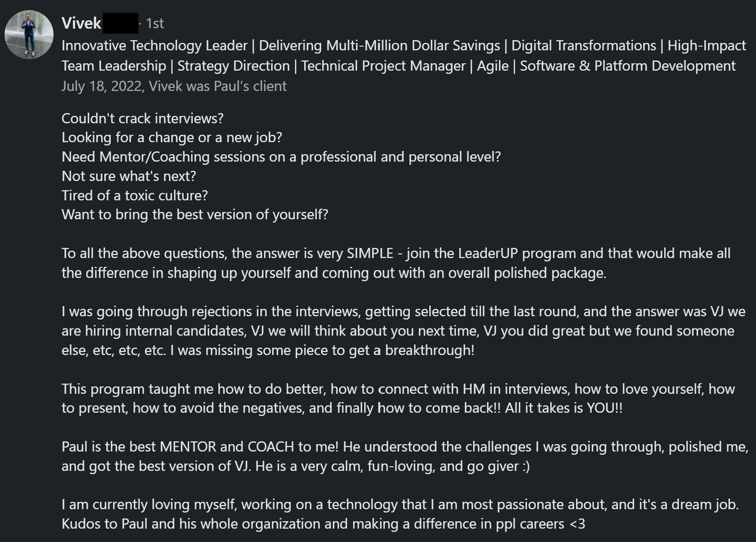The image size is (756, 542).
Task: Select the 'Innovative Technology Leader' headline text
Action: point(155,45)
